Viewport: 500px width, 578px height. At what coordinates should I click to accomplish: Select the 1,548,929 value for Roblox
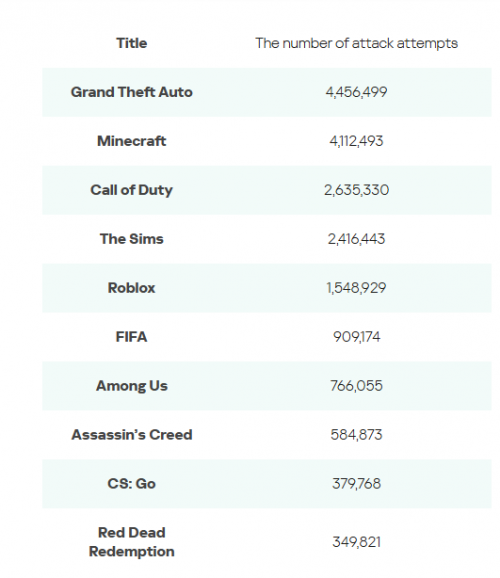point(356,288)
